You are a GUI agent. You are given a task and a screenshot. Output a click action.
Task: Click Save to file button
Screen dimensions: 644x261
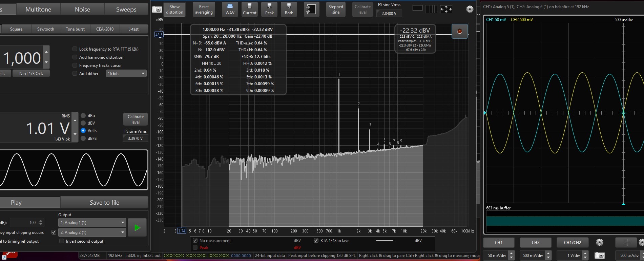pos(104,202)
